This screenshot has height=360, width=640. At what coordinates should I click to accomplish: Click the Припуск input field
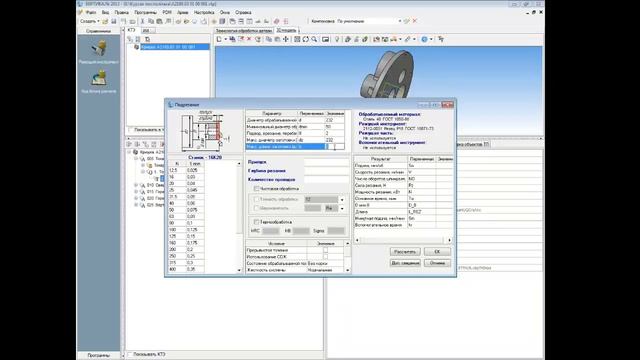(327, 162)
